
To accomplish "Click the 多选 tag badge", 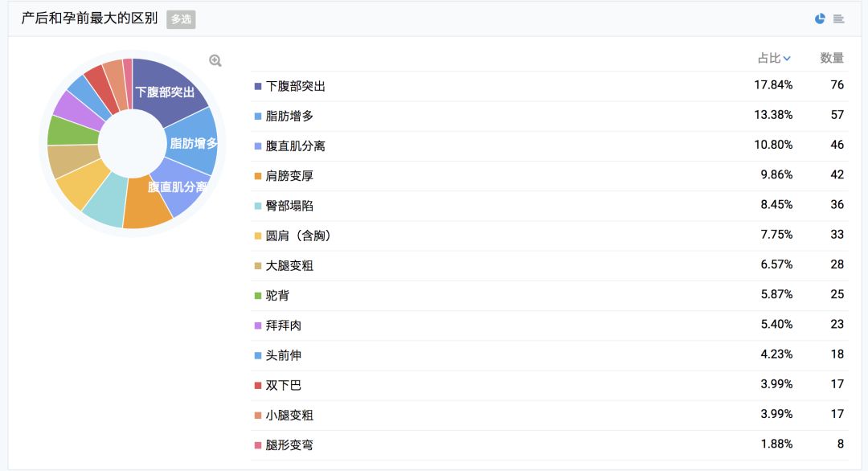I will pyautogui.click(x=181, y=19).
